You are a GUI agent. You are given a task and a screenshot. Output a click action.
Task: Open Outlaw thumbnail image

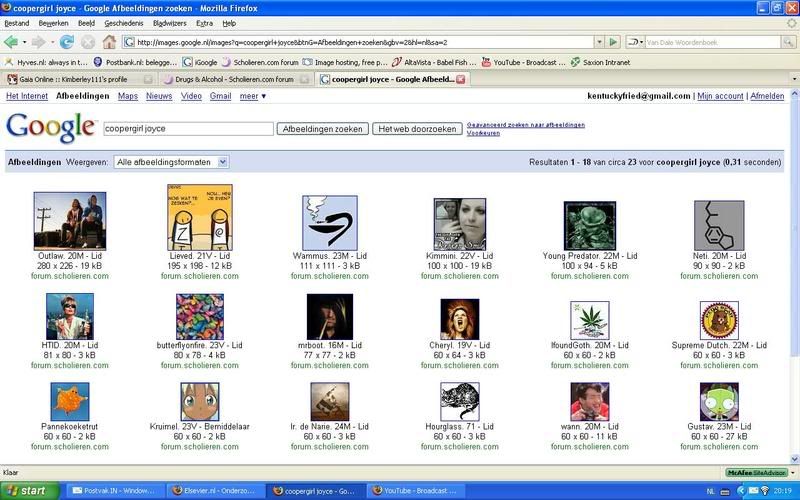tap(70, 221)
